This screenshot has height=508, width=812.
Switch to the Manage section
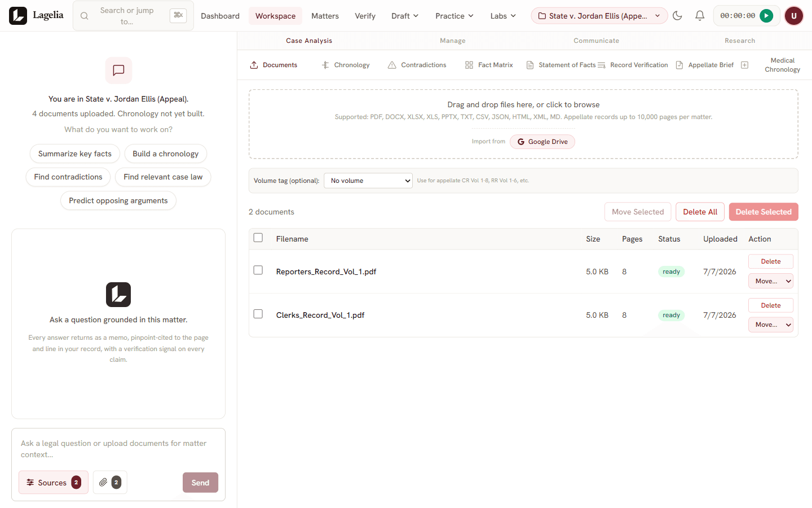pyautogui.click(x=453, y=41)
